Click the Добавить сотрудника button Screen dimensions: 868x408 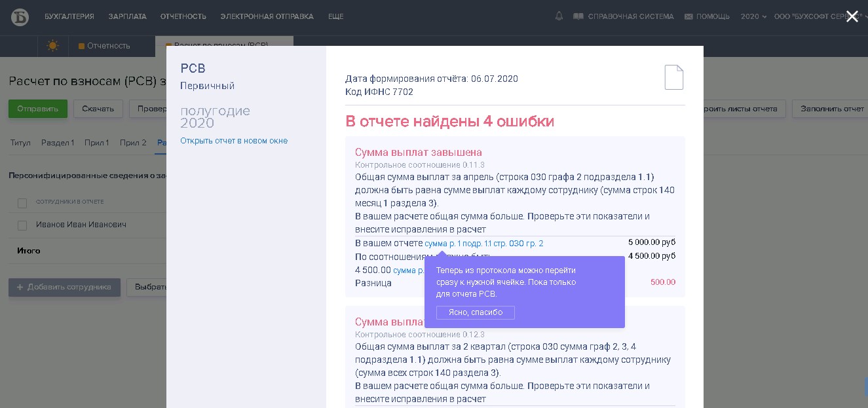tap(64, 287)
